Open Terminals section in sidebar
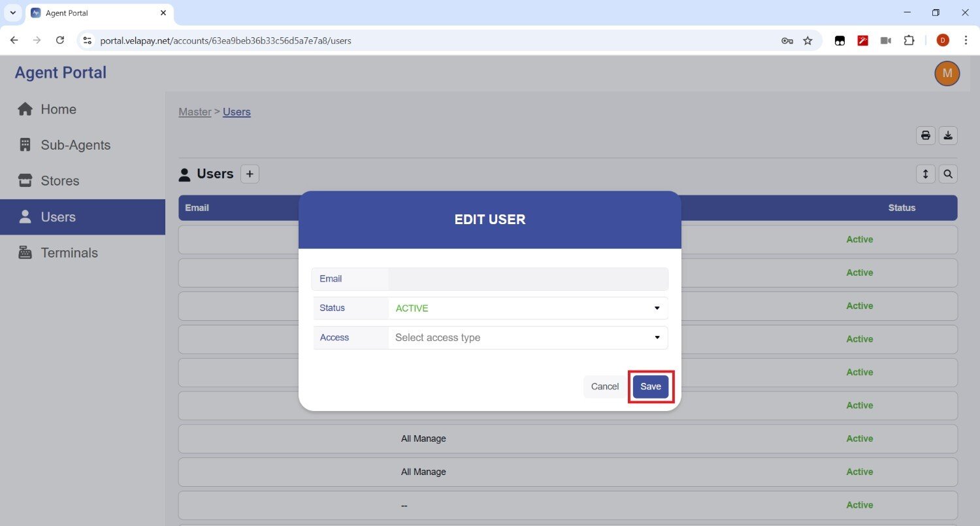The width and height of the screenshot is (980, 526). click(x=69, y=253)
